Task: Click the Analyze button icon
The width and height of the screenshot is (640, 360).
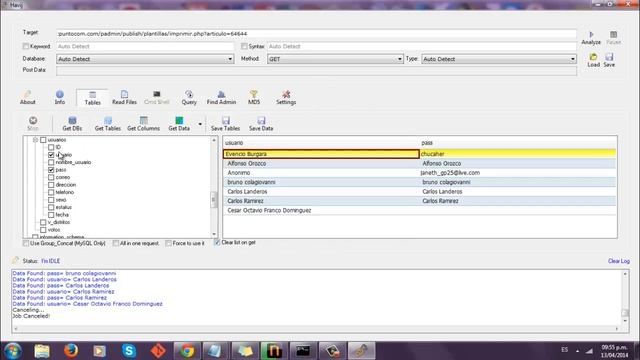Action: coord(591,35)
